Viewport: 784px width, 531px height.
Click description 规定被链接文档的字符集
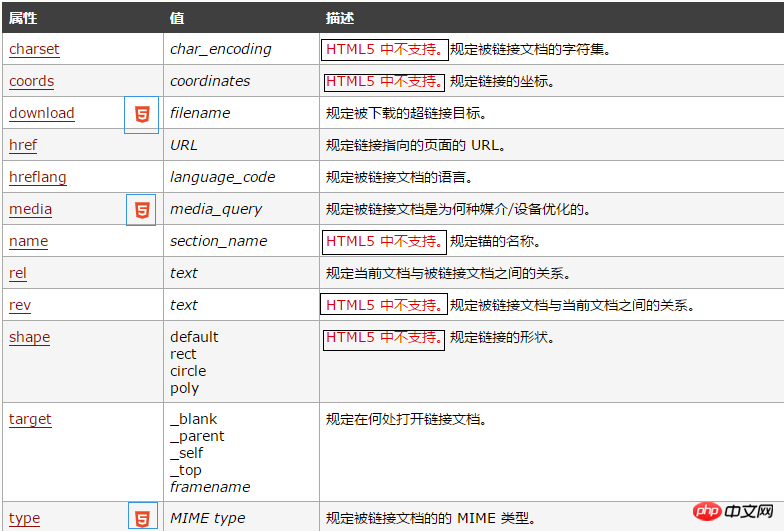pyautogui.click(x=530, y=50)
